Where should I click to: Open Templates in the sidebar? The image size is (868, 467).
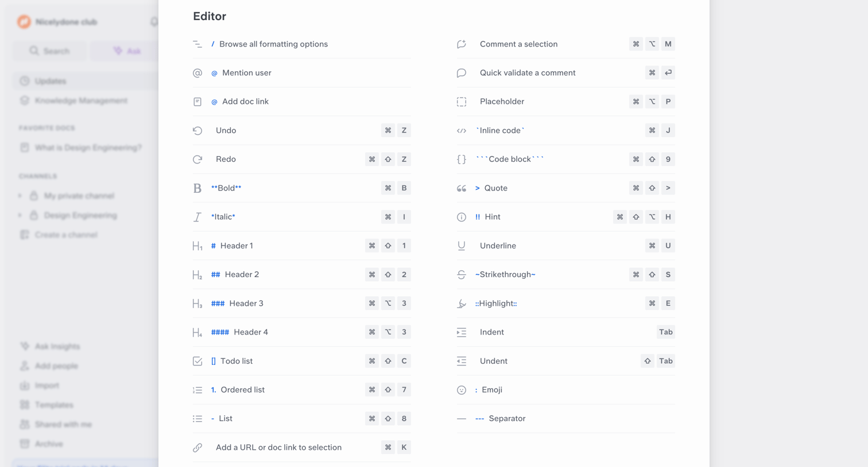tap(47, 405)
